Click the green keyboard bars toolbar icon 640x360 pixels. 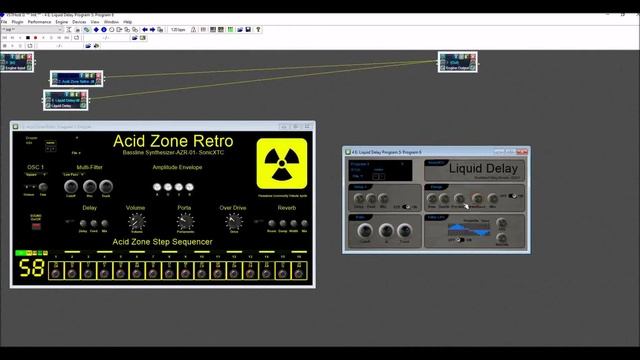coord(230,30)
